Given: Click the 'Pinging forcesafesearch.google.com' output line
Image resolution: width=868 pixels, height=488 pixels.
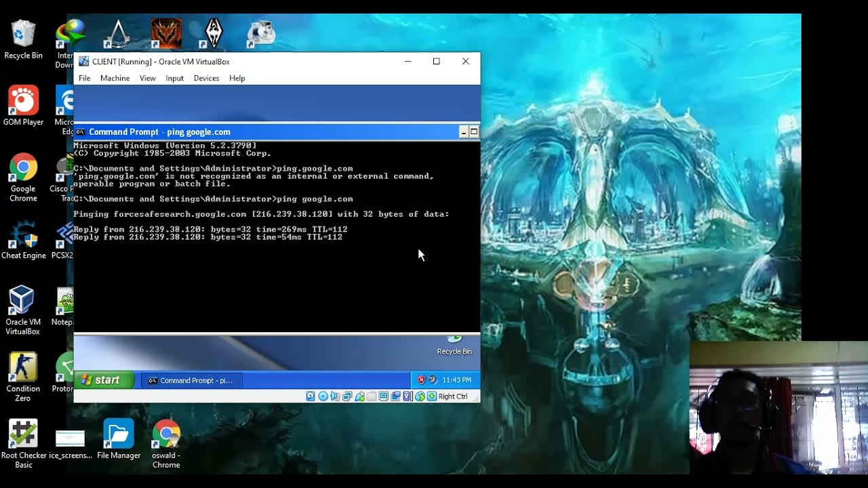Looking at the screenshot, I should click(261, 214).
